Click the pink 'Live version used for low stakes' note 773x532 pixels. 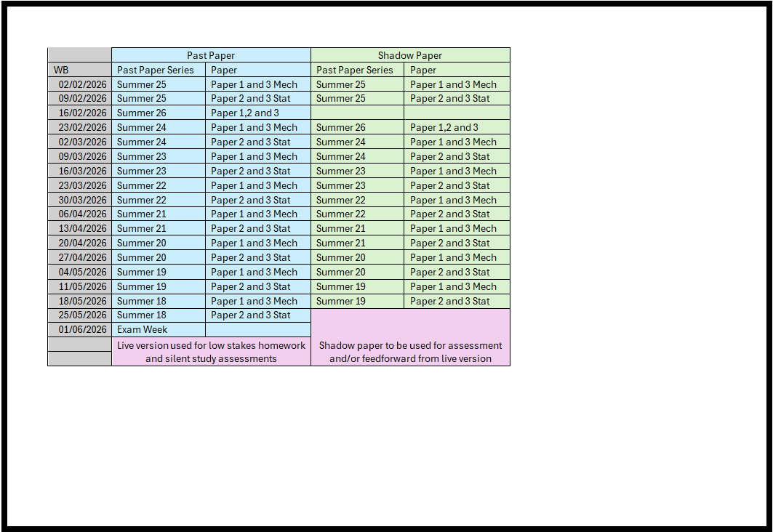pos(211,352)
